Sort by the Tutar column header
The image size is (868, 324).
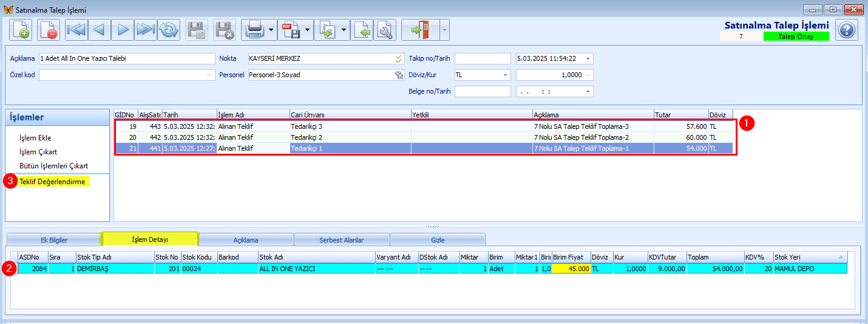681,114
